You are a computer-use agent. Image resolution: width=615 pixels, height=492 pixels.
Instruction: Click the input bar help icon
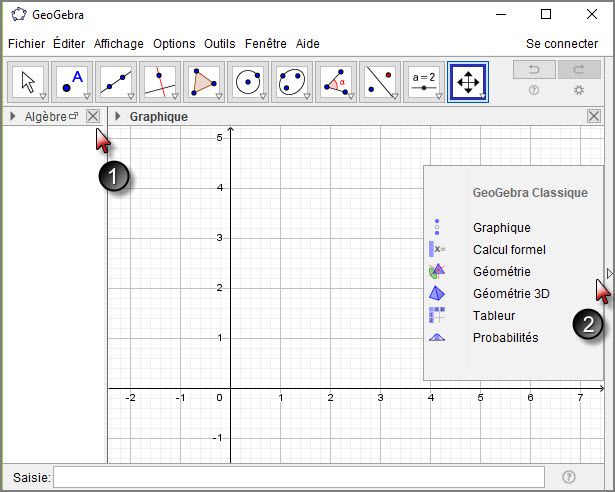pyautogui.click(x=569, y=477)
